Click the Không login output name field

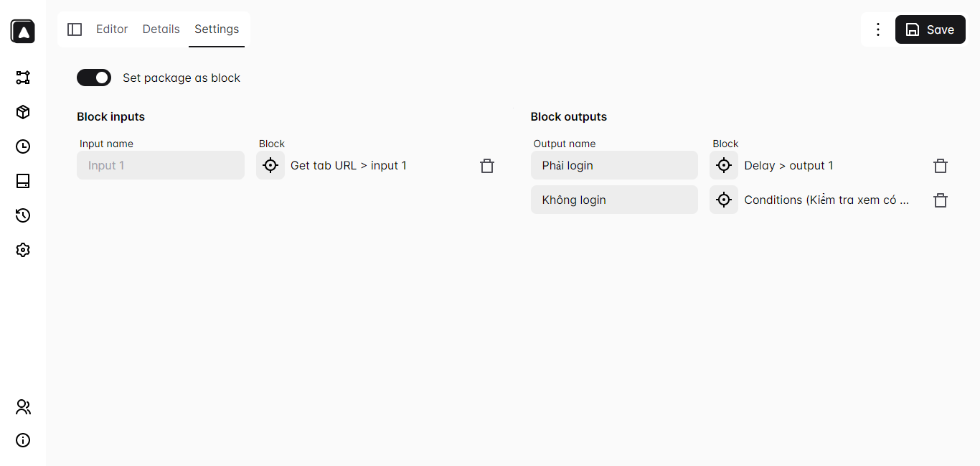[614, 200]
